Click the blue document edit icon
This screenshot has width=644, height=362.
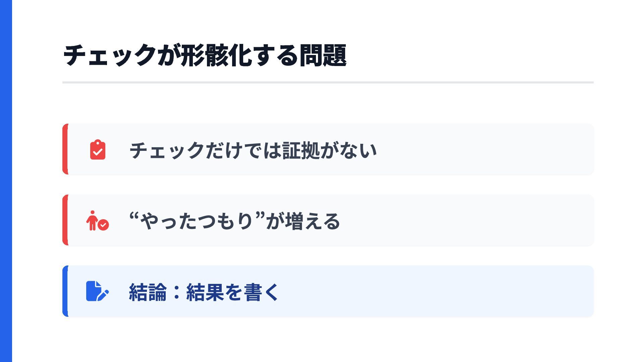[x=98, y=291]
